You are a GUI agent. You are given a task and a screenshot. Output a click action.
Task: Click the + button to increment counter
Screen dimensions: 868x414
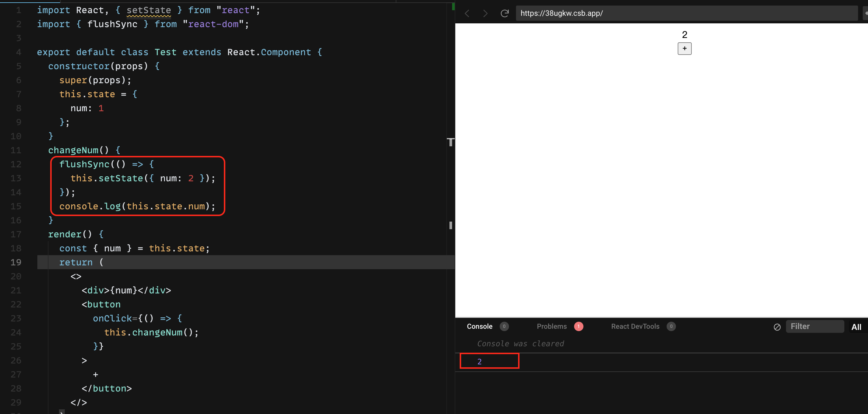[x=685, y=48]
